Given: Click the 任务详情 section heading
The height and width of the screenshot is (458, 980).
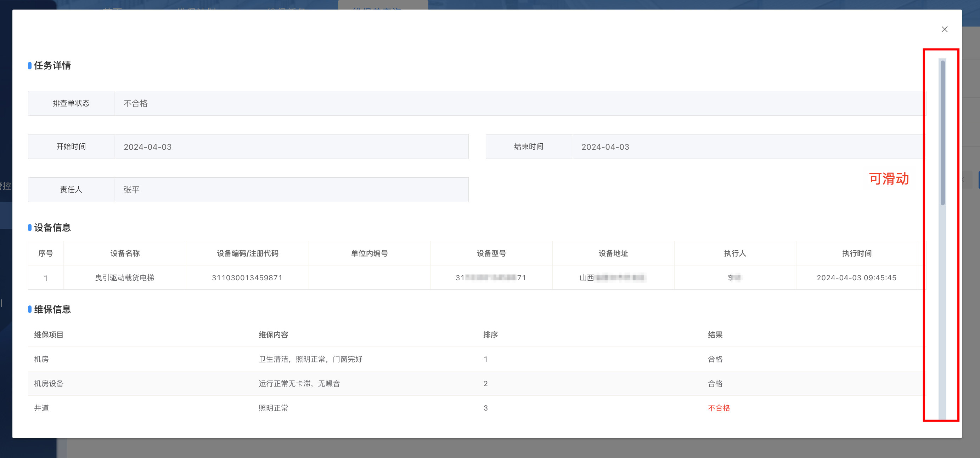Looking at the screenshot, I should [52, 65].
